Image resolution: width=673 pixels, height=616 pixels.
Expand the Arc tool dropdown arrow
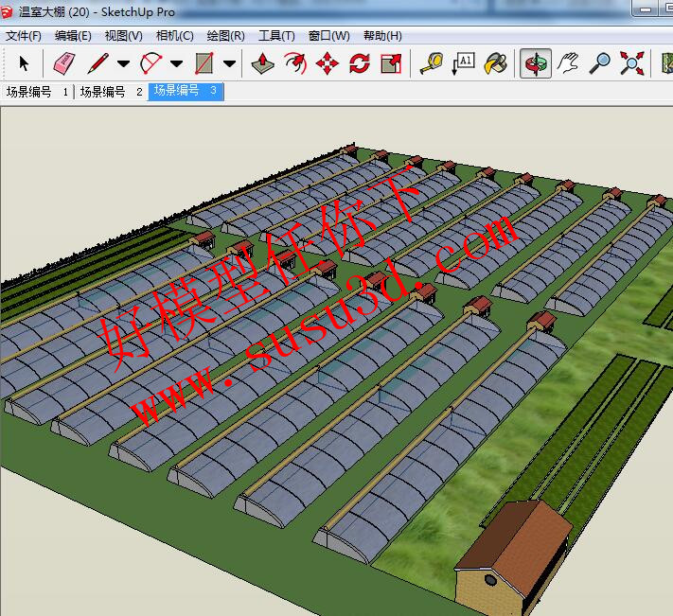[x=176, y=64]
